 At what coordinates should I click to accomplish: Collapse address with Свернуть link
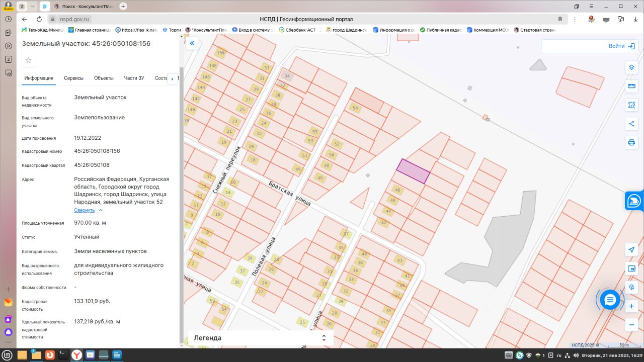[x=85, y=210]
